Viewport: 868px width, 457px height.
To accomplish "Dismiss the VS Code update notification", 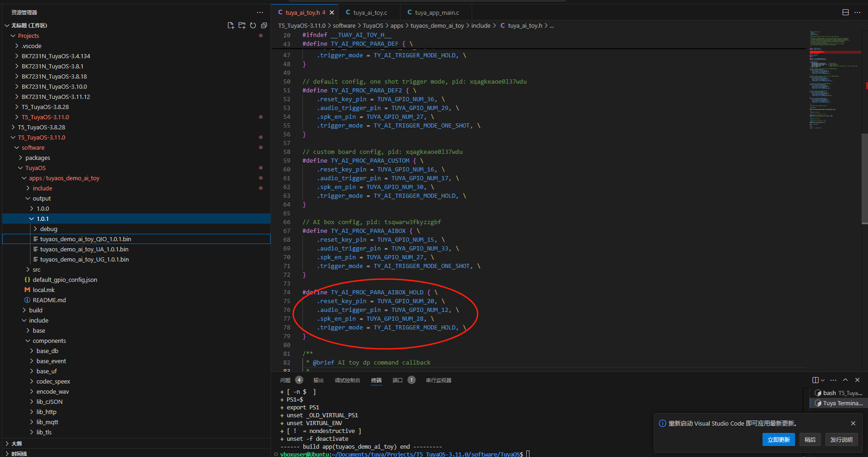I will [x=853, y=423].
